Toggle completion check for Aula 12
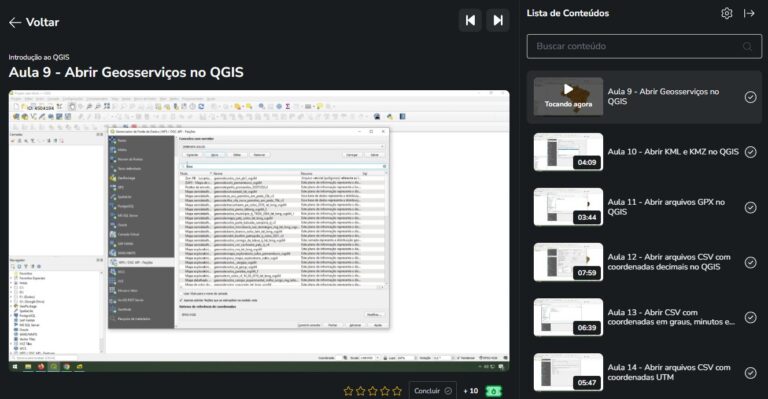Screen dimensions: 768x399 pos(750,262)
